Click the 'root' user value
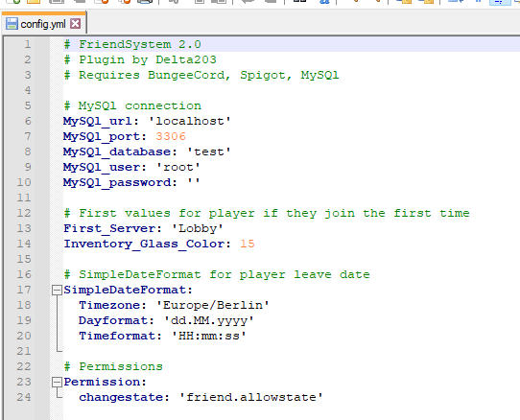Screen dimensions: 520x420 pyautogui.click(x=178, y=167)
